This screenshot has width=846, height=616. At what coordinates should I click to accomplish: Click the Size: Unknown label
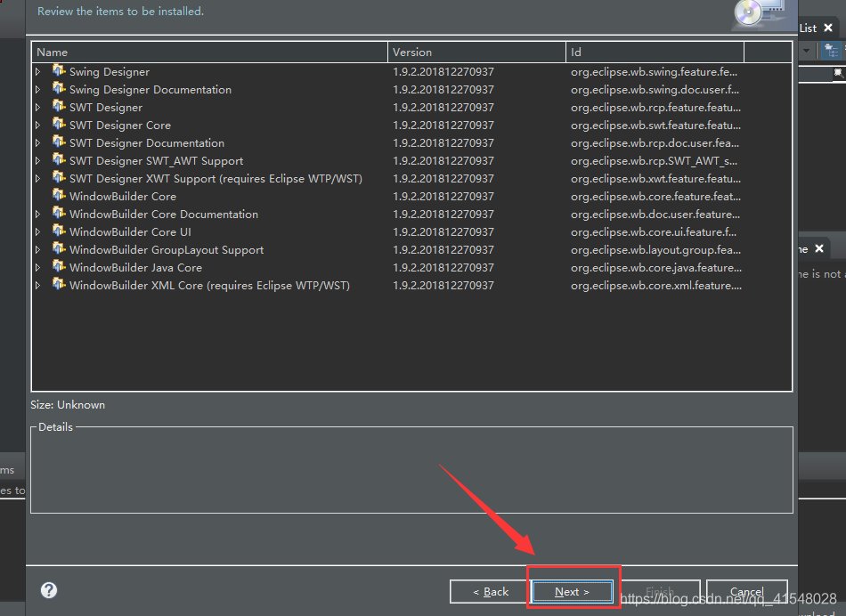click(x=68, y=404)
